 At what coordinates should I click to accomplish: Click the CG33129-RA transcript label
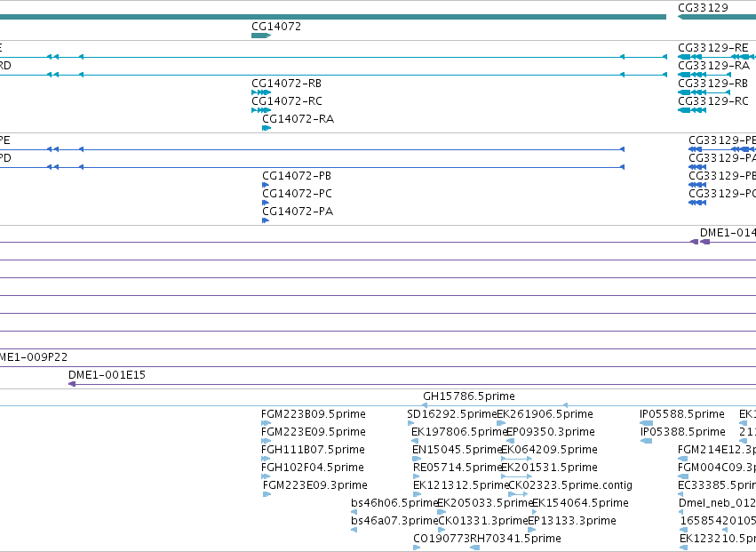click(x=713, y=66)
